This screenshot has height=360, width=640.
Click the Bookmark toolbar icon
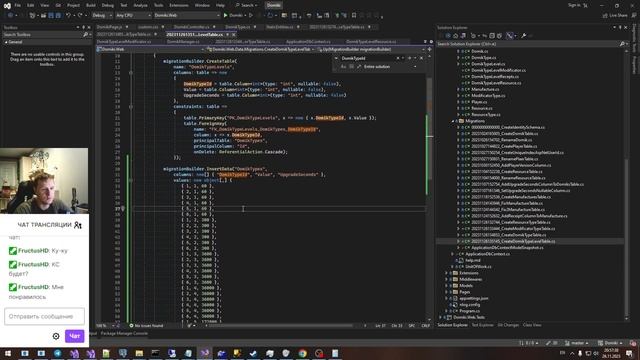tap(354, 16)
